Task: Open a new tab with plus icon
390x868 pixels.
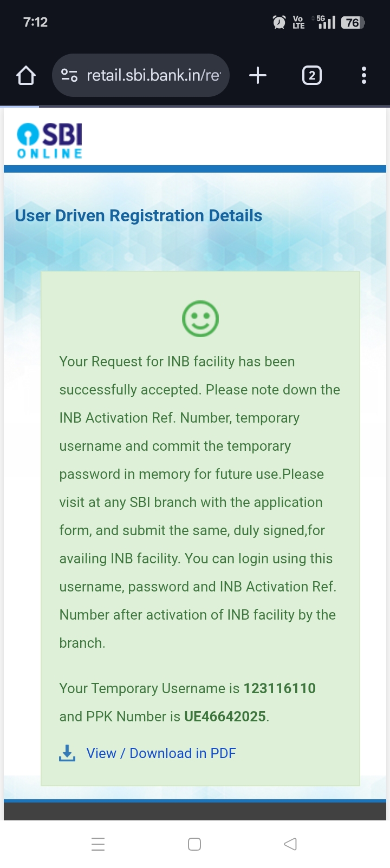Action: 258,75
